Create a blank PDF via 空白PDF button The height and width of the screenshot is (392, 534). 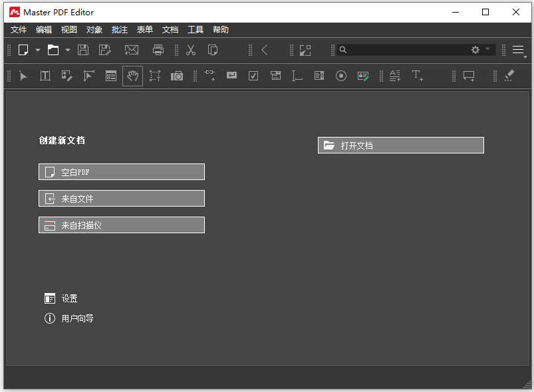pyautogui.click(x=121, y=171)
